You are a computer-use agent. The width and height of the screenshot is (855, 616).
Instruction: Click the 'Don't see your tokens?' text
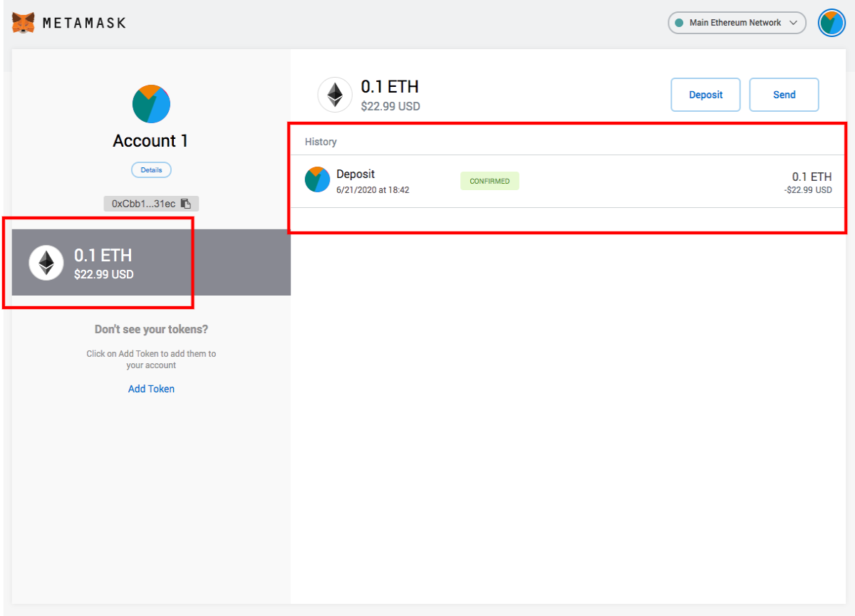[151, 330]
